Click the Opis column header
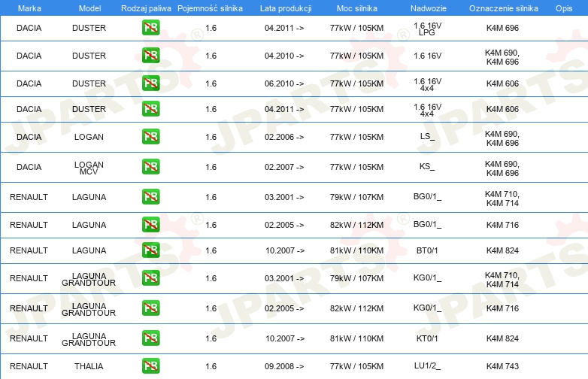The width and height of the screenshot is (588, 379). point(564,8)
